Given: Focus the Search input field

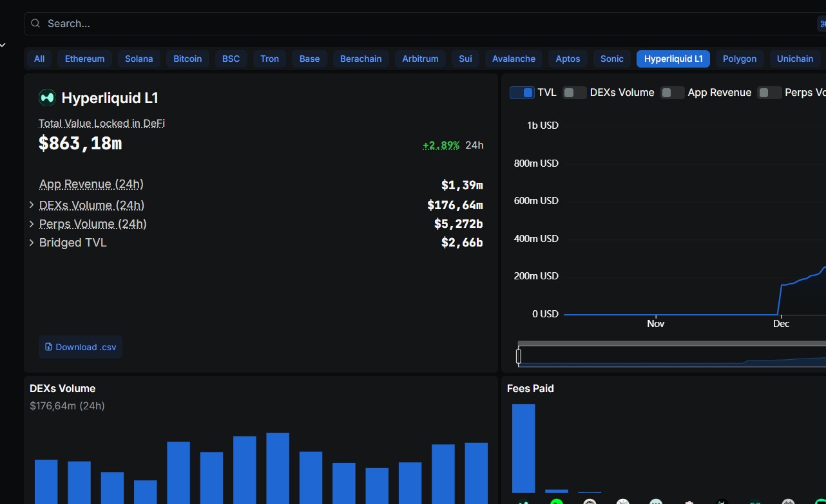Looking at the screenshot, I should coord(425,24).
